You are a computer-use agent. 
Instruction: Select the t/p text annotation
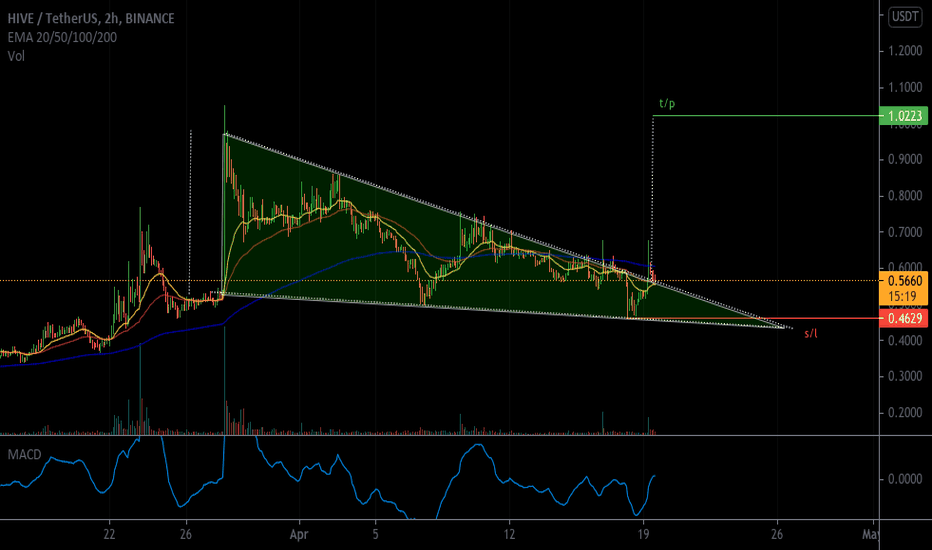pos(667,103)
